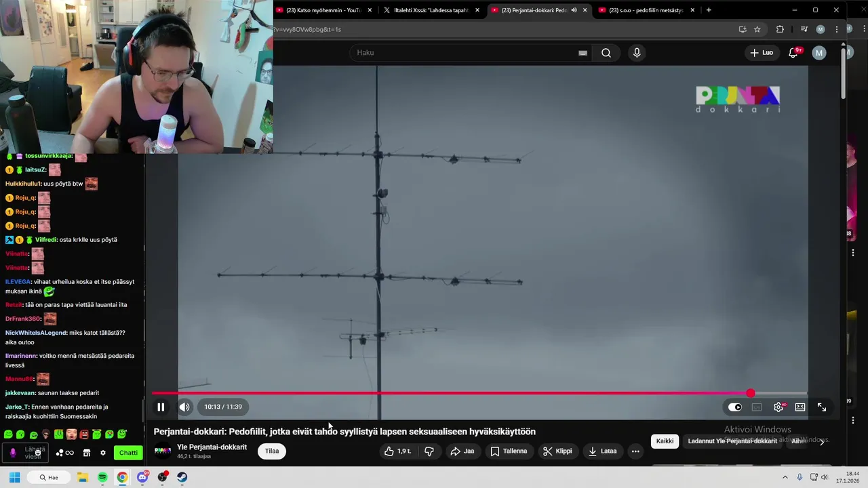The image size is (868, 488).
Task: Open Discord from the taskbar
Action: pyautogui.click(x=142, y=477)
